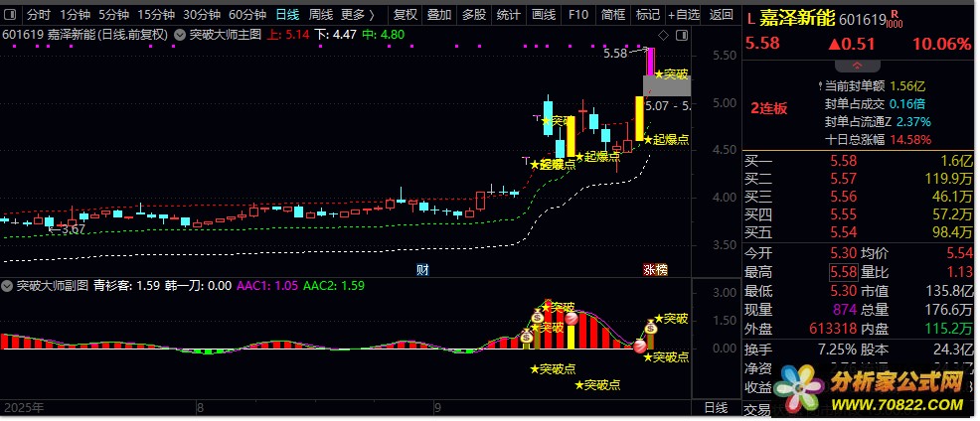Click the 601619 嘉泽新能(日线.前复权) chart title
Viewport: 980px width, 421px height.
pos(85,35)
